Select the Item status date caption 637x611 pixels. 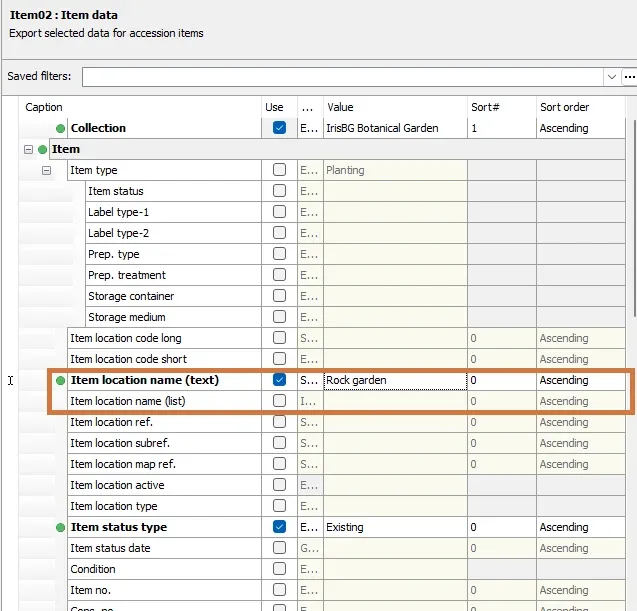(x=164, y=548)
